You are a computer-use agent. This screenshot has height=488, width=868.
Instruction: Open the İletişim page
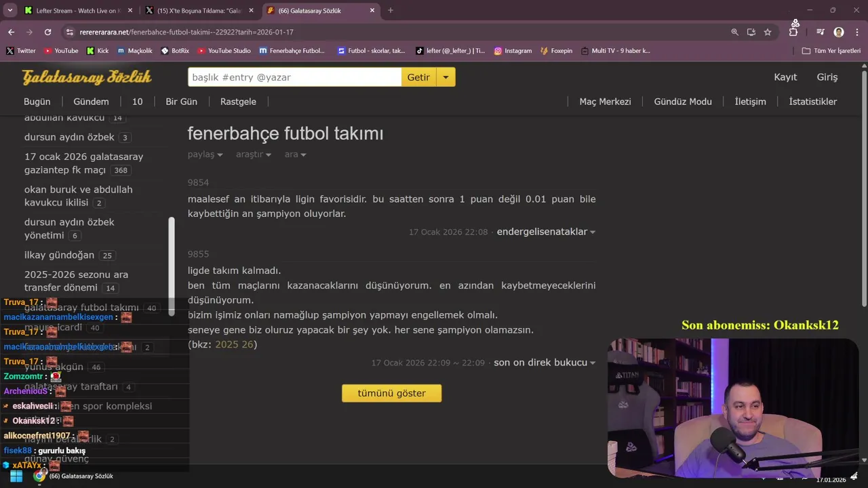pyautogui.click(x=750, y=102)
